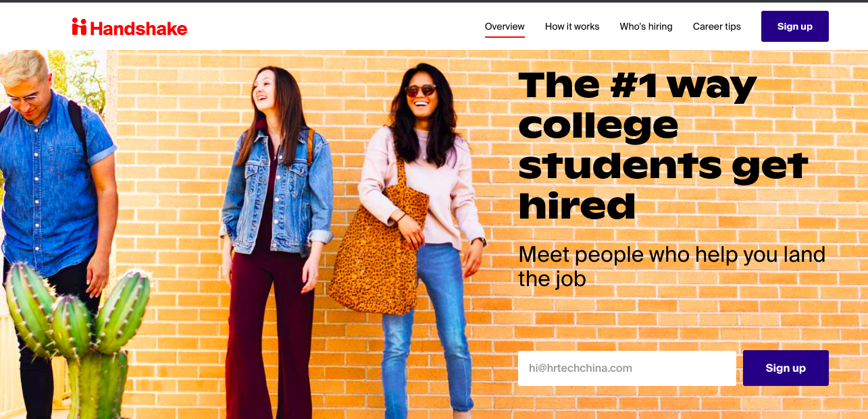Click the Sign up button beside the email field
The width and height of the screenshot is (868, 419).
[786, 368]
